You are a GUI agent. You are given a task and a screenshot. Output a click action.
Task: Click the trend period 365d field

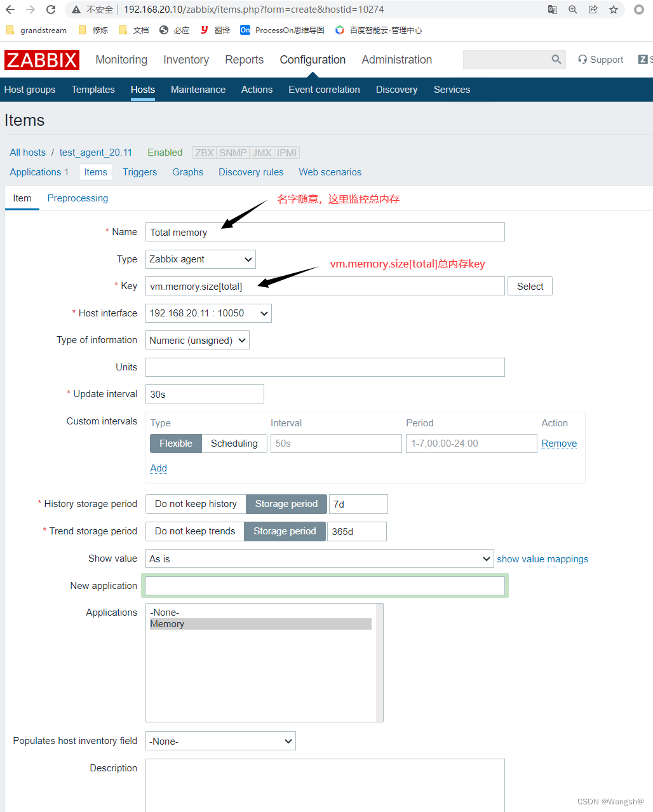tap(357, 531)
